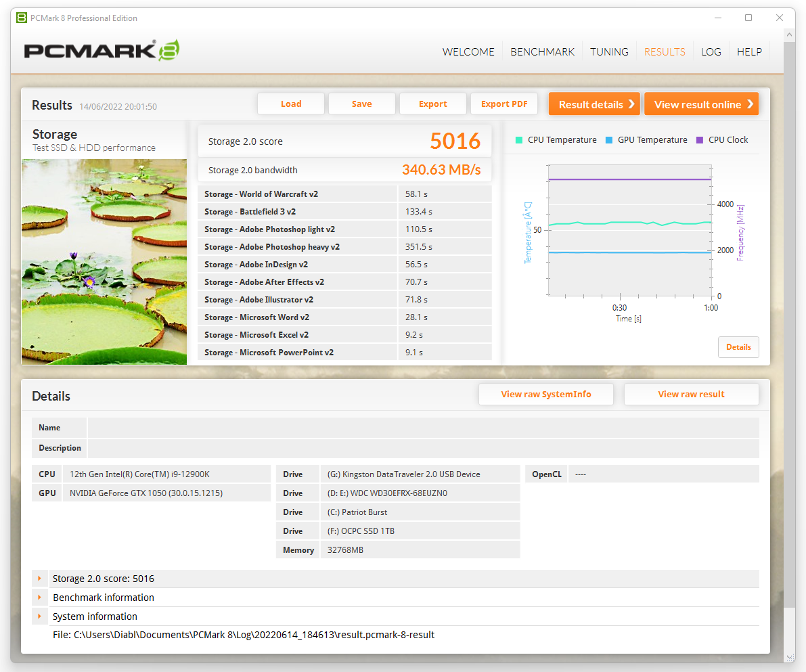Click the CPU Clock legend swatch
This screenshot has width=806, height=672.
click(700, 140)
